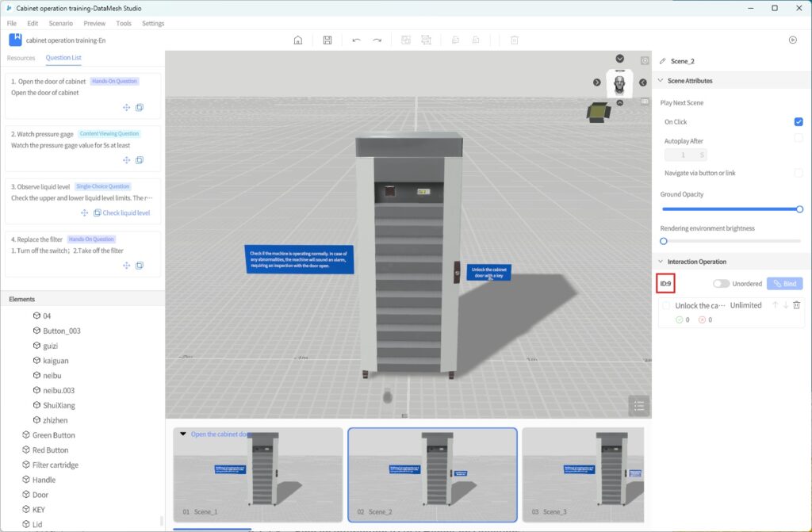This screenshot has height=532, width=812.
Task: Collapse the Scene Attributes section
Action: point(661,81)
